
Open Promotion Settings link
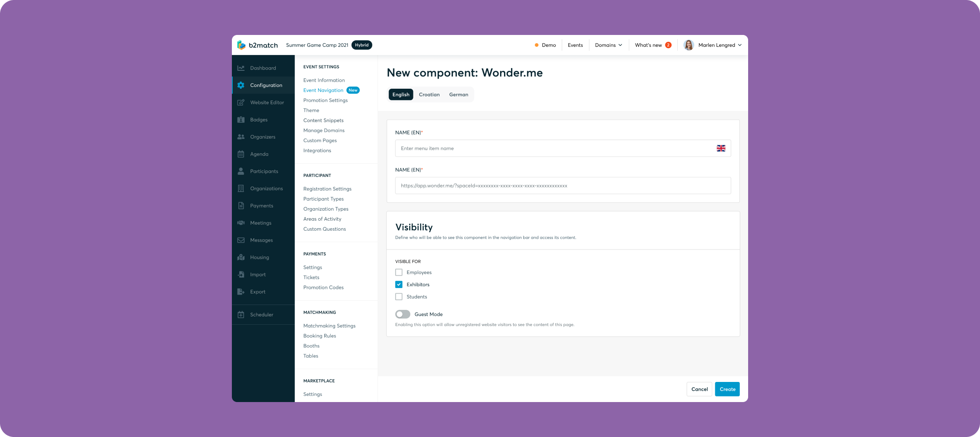(x=325, y=101)
